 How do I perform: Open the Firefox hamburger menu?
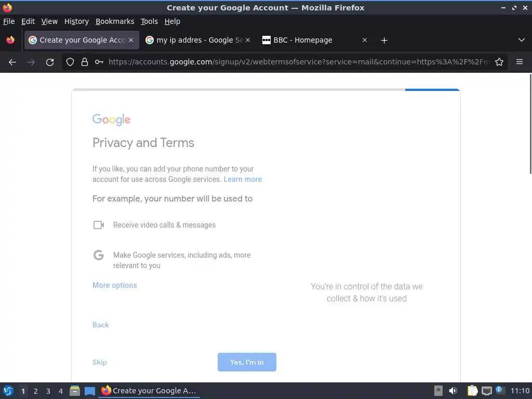click(520, 62)
